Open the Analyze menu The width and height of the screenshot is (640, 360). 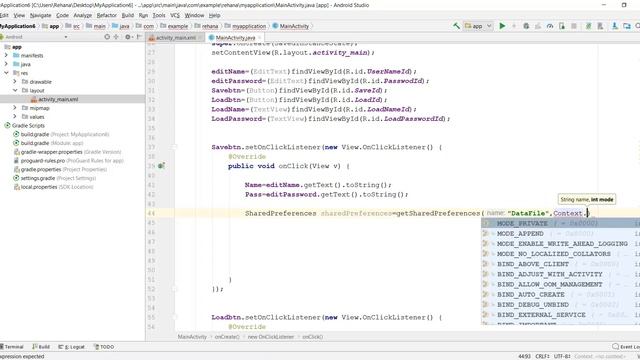[82, 15]
